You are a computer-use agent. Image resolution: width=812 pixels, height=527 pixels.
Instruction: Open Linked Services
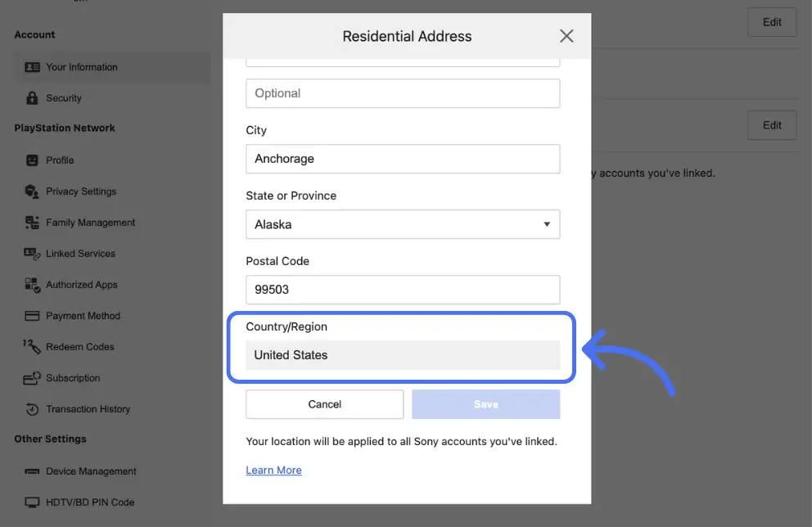pos(30,253)
